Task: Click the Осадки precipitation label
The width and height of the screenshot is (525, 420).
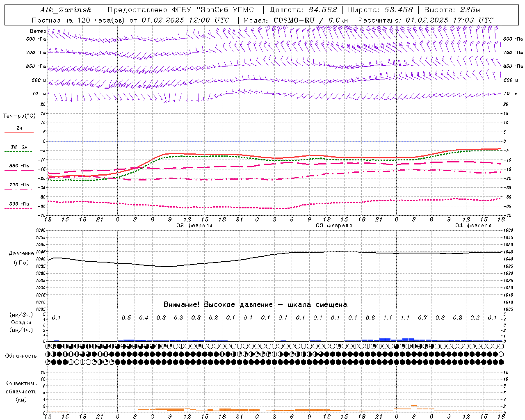Action: (x=21, y=322)
